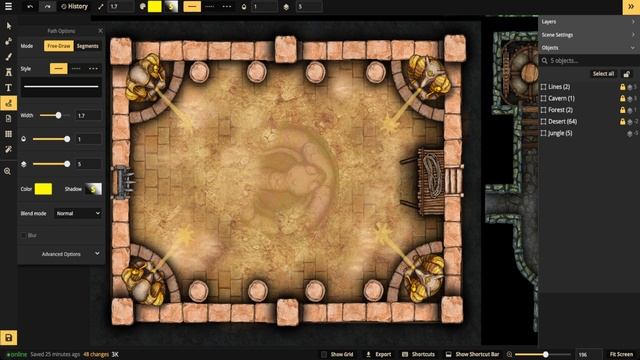Check the Lines (2) group checkbox
This screenshot has height=360, width=640.
point(543,87)
